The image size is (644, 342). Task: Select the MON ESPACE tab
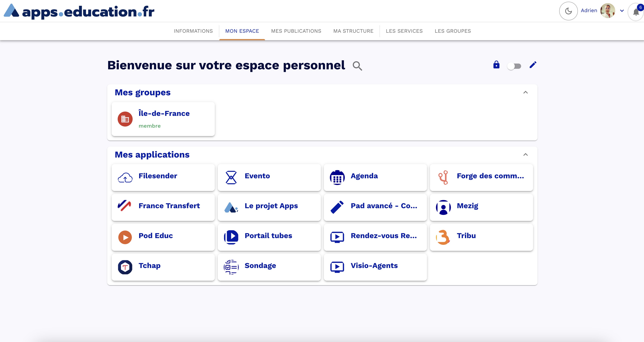pos(242,31)
